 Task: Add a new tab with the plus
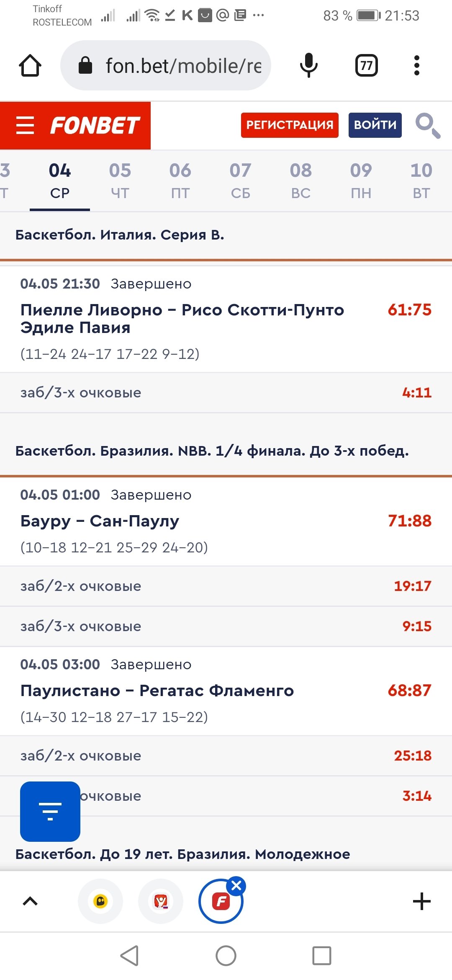[421, 901]
